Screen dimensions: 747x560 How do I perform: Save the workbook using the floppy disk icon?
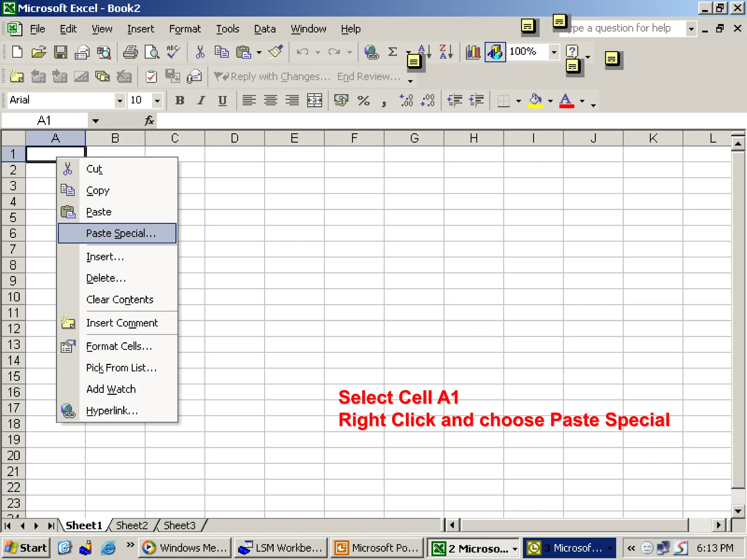pyautogui.click(x=61, y=52)
